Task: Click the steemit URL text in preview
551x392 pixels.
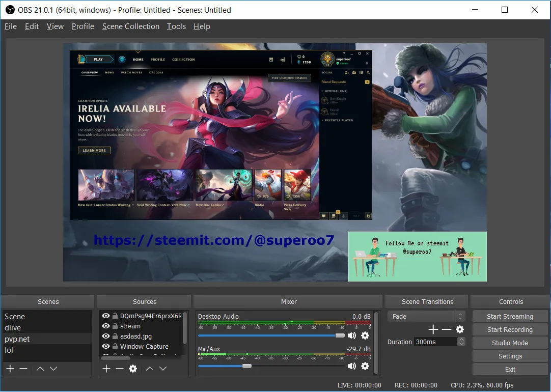Action: coord(214,240)
